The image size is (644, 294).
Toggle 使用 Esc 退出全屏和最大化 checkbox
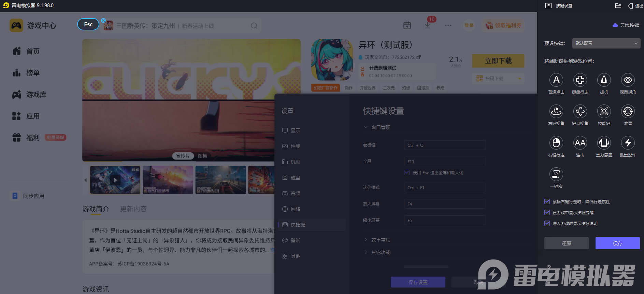click(407, 172)
